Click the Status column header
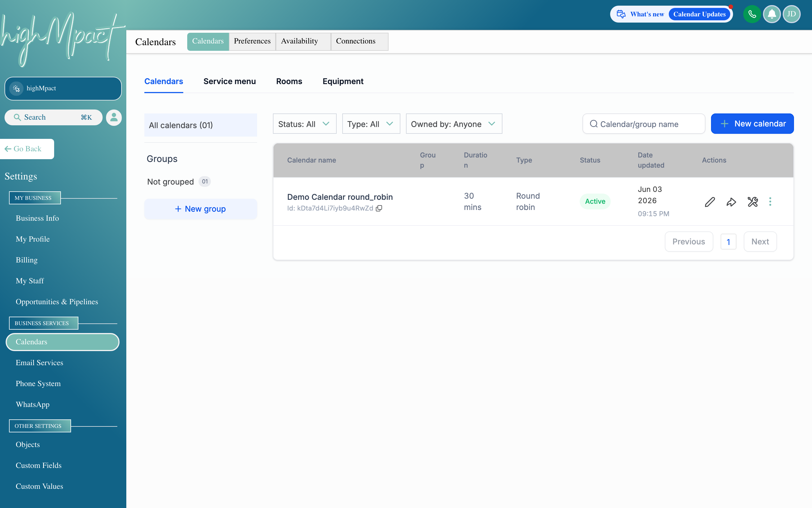The image size is (812, 508). point(590,160)
